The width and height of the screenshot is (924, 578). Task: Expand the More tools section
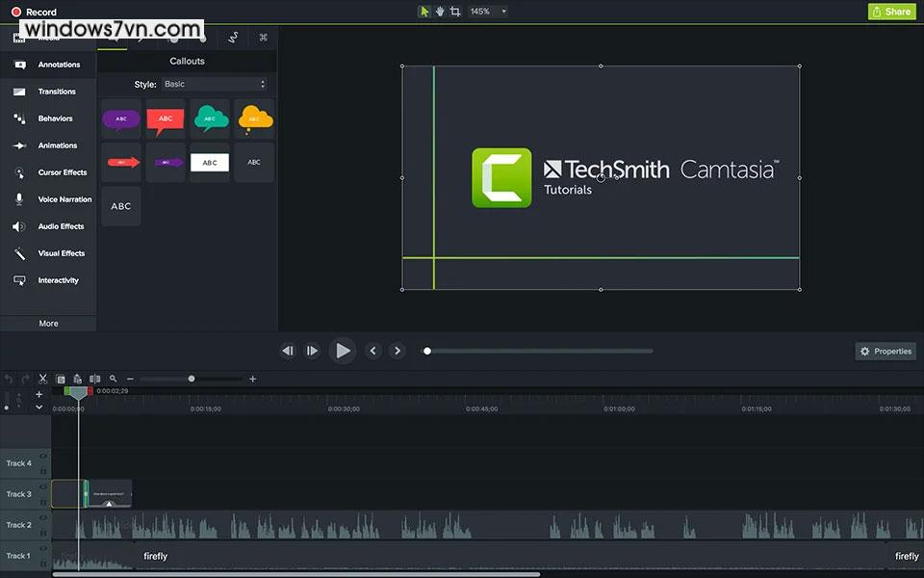(x=48, y=324)
